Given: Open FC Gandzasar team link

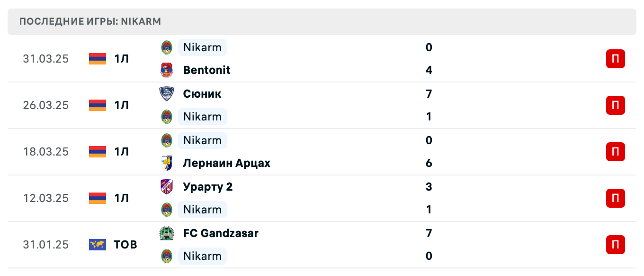Looking at the screenshot, I should (221, 233).
